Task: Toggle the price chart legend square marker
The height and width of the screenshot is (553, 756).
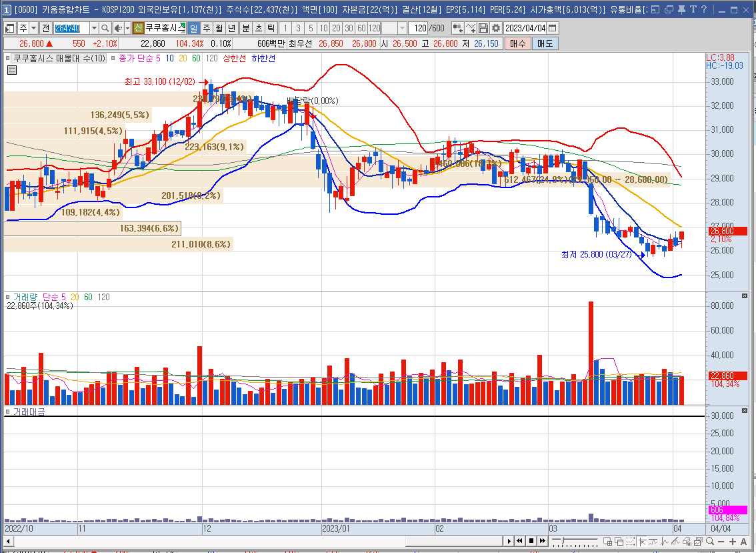Action: (x=7, y=59)
